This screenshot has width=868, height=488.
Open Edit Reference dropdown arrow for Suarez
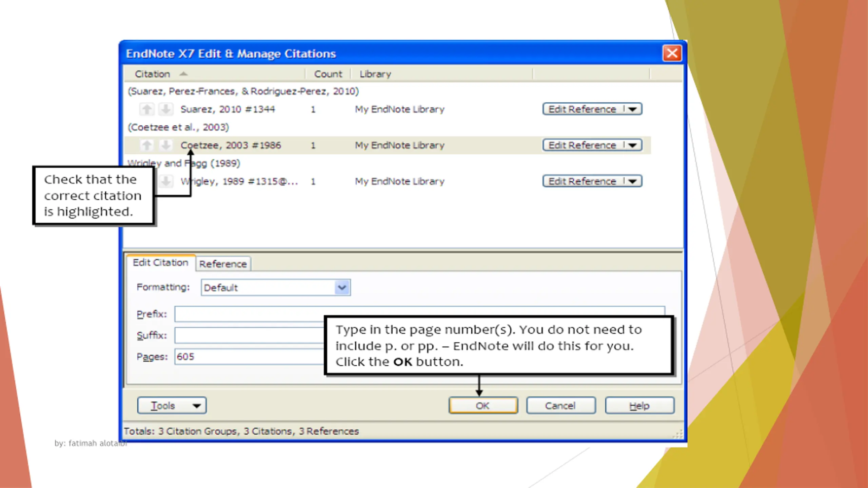tap(632, 109)
